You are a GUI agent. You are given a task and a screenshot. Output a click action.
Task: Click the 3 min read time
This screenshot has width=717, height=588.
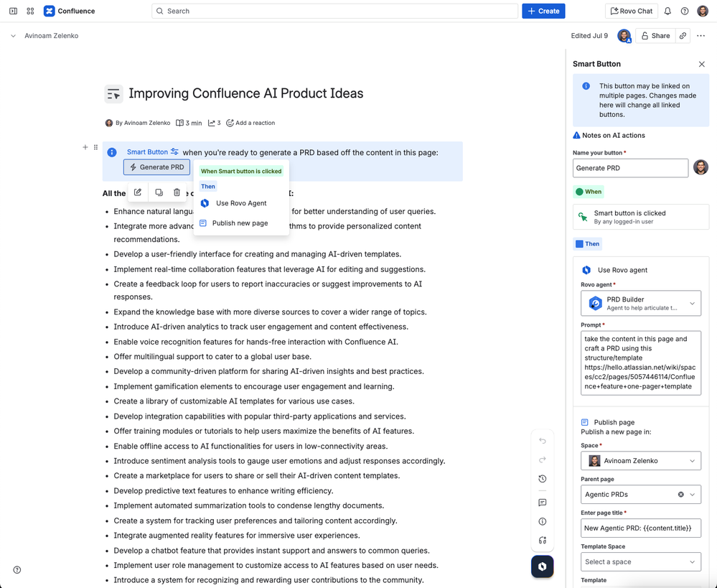coord(189,123)
